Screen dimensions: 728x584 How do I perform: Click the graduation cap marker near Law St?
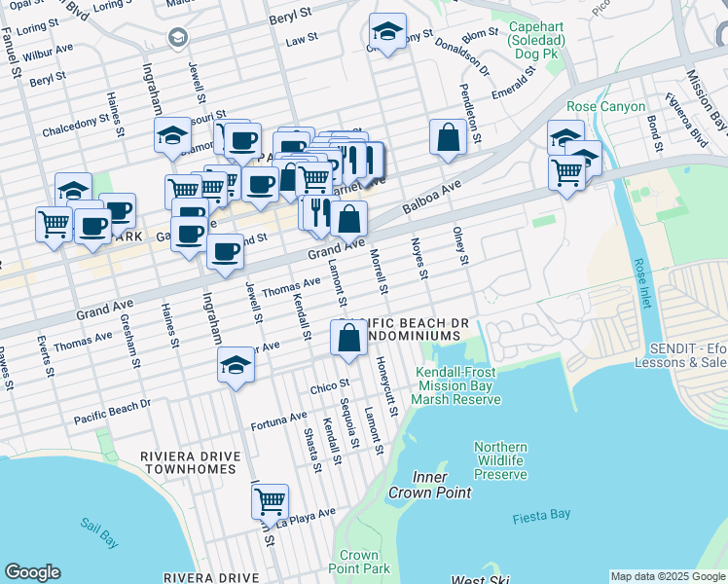(x=387, y=32)
